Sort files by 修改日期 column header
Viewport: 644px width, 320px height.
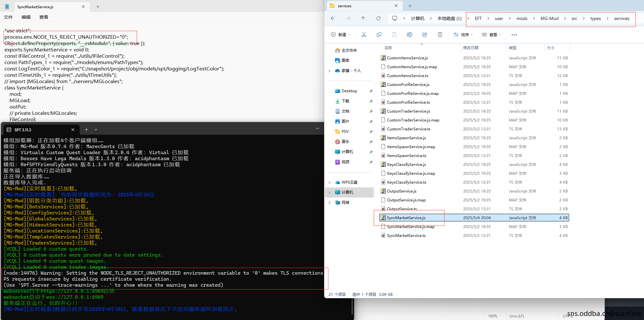point(471,48)
